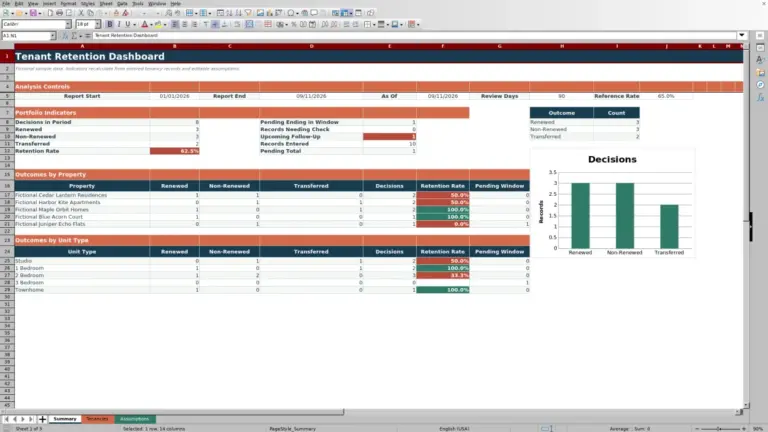Click the zoom in plus button
This screenshot has height=432, width=768.
(x=744, y=429)
